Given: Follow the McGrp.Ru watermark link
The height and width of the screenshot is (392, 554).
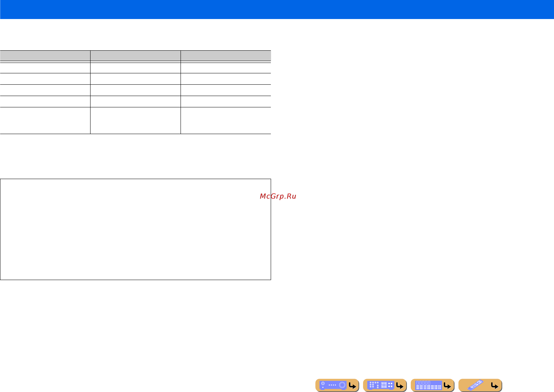Looking at the screenshot, I should click(x=278, y=196).
